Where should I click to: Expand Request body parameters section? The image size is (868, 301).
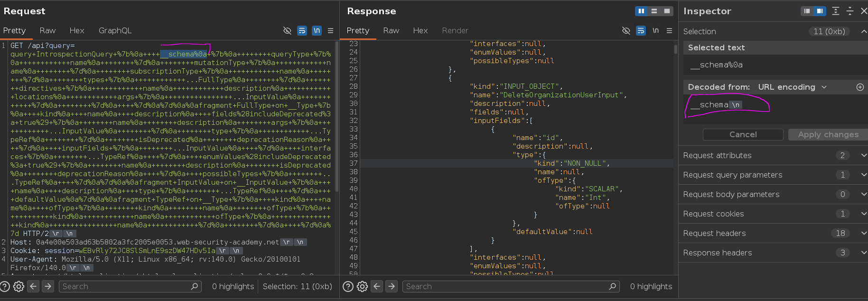coord(773,194)
